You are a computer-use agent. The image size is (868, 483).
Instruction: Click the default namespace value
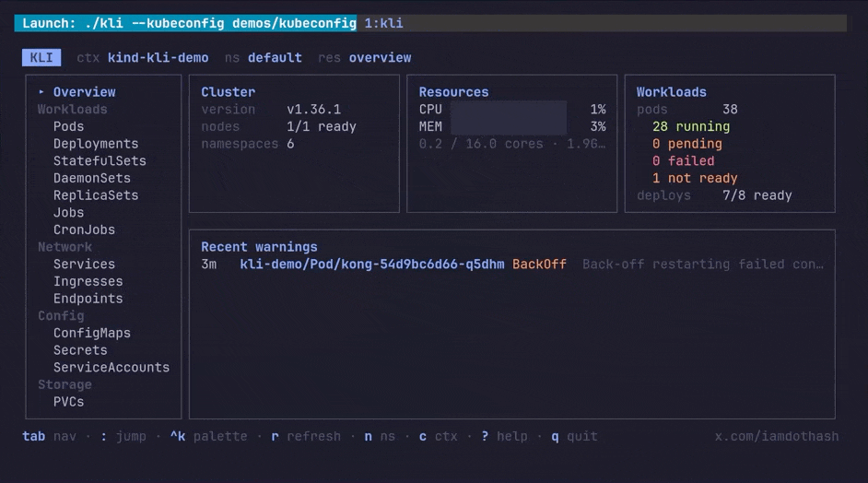(x=275, y=57)
